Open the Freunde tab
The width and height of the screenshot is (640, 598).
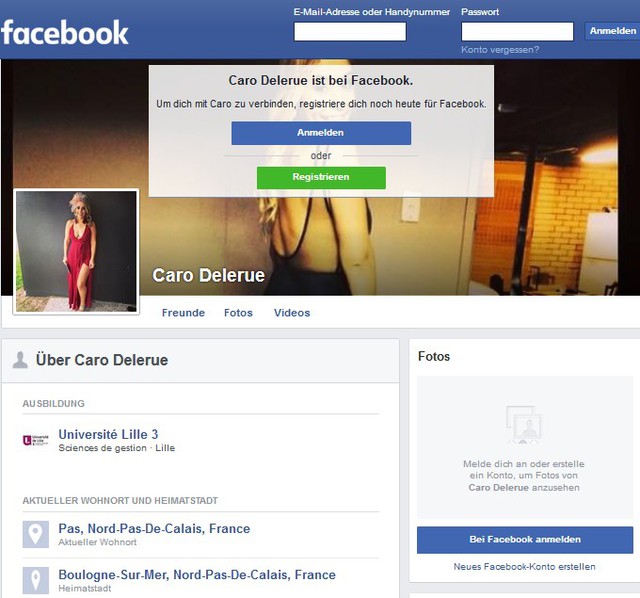coord(183,313)
